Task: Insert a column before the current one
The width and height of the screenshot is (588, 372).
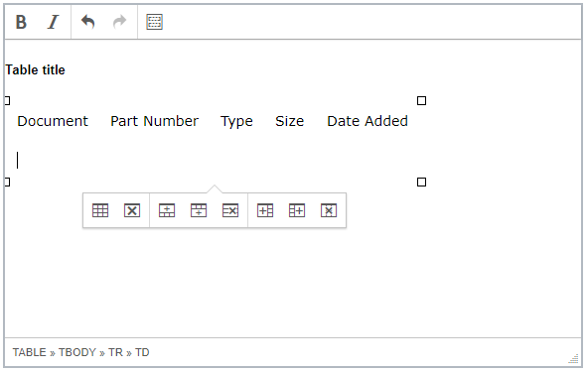Action: click(x=265, y=210)
